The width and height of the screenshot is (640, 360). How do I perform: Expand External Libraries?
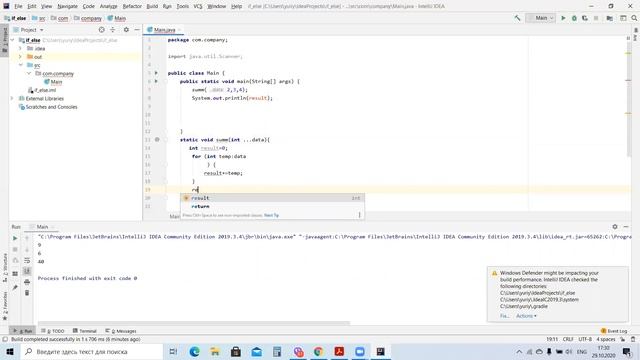coord(13,98)
